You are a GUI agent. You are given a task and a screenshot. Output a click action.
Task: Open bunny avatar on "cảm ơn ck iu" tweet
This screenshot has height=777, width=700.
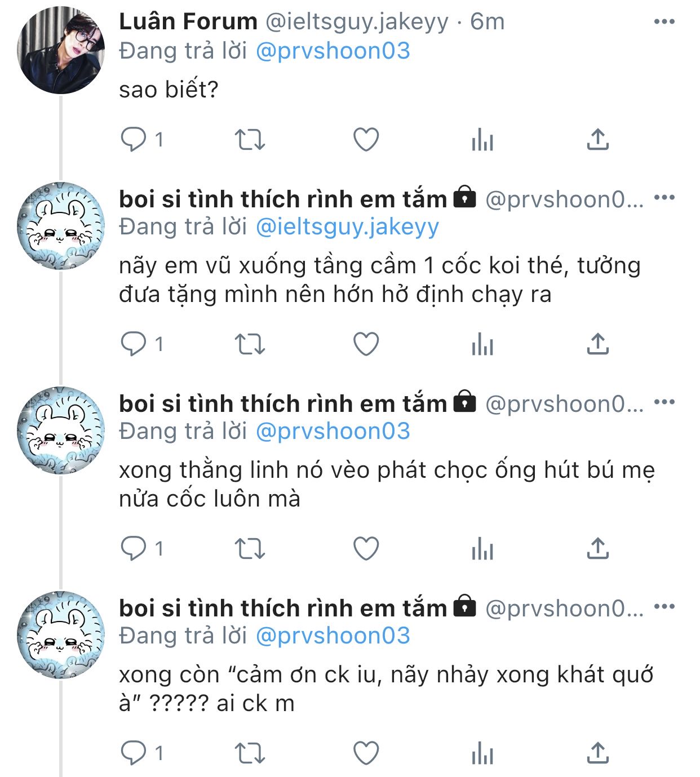(61, 635)
